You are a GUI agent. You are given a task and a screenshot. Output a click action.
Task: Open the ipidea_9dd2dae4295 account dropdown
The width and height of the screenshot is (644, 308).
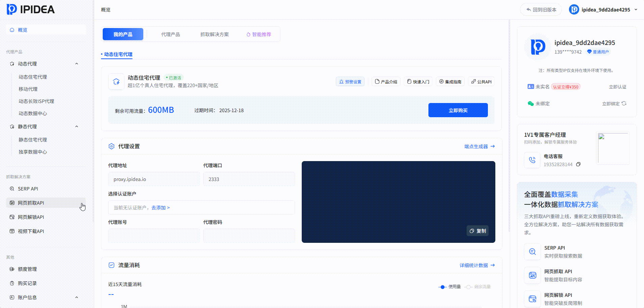(603, 9)
